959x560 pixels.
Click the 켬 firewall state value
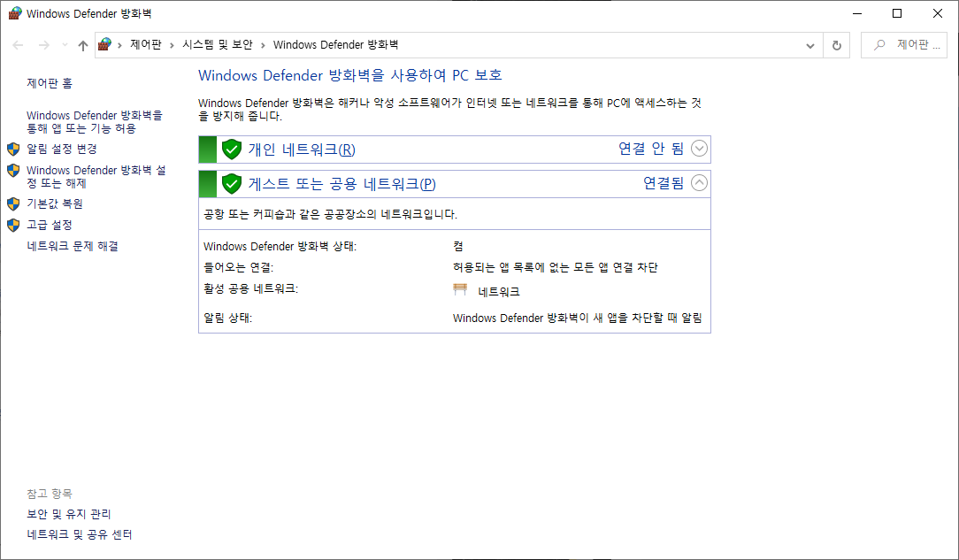tap(458, 246)
